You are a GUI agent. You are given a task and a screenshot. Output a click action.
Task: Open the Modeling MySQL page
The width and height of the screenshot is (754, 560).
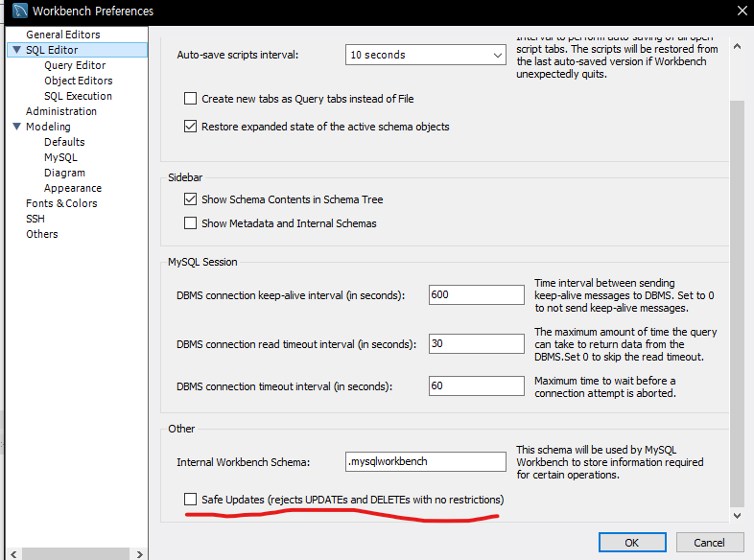(x=60, y=157)
